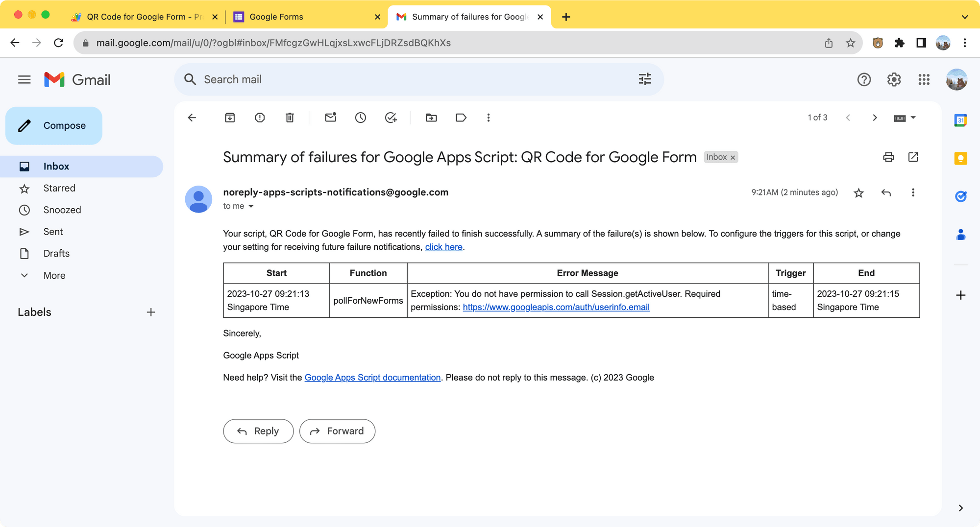Mark the email as unread

(x=330, y=118)
